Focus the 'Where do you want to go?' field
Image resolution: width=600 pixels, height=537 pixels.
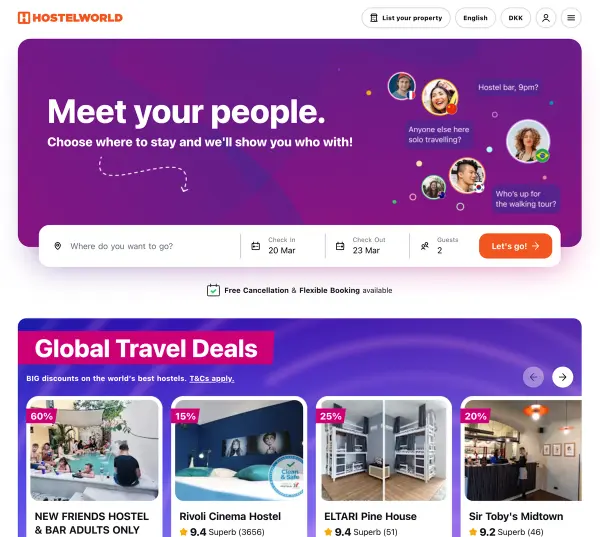[145, 246]
